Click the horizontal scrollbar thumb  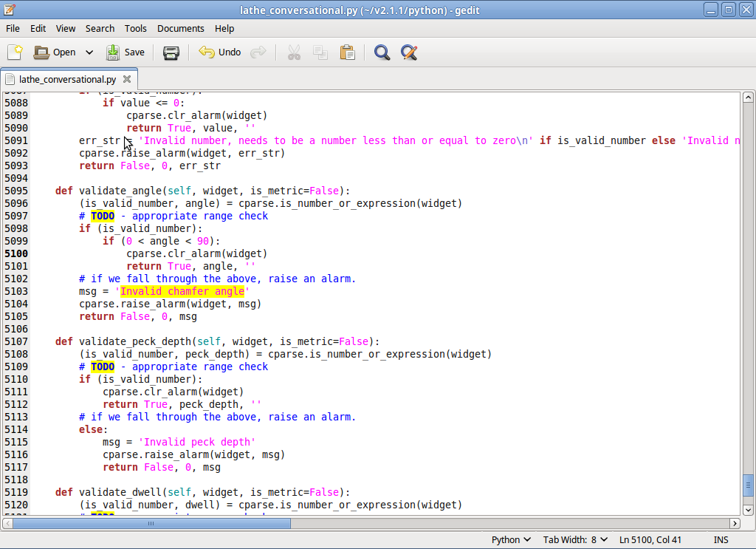[x=151, y=523]
